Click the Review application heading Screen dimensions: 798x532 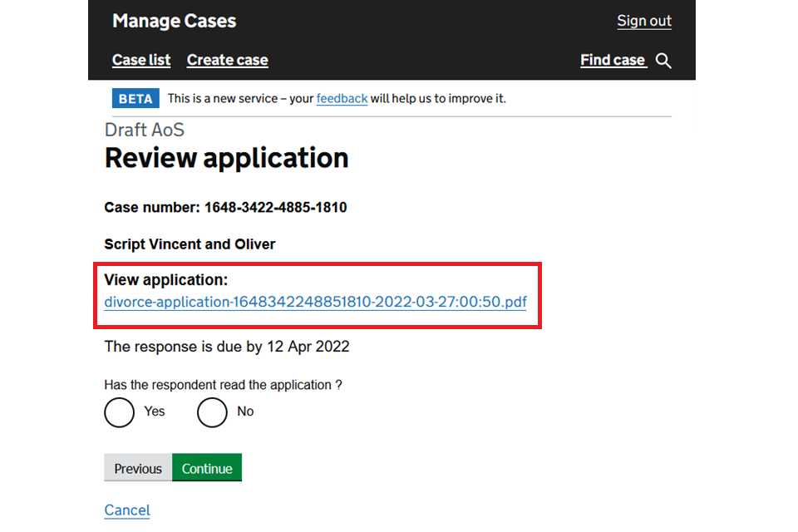pos(226,158)
